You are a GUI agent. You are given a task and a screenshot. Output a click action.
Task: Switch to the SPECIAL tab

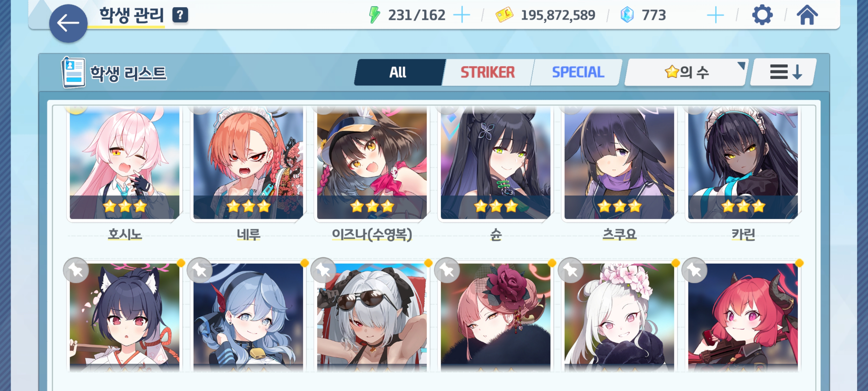pos(577,72)
